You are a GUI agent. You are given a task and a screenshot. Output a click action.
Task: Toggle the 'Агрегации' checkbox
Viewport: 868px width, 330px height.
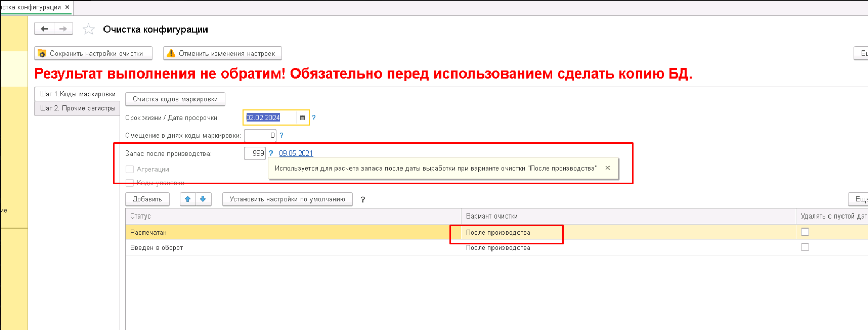pyautogui.click(x=130, y=169)
